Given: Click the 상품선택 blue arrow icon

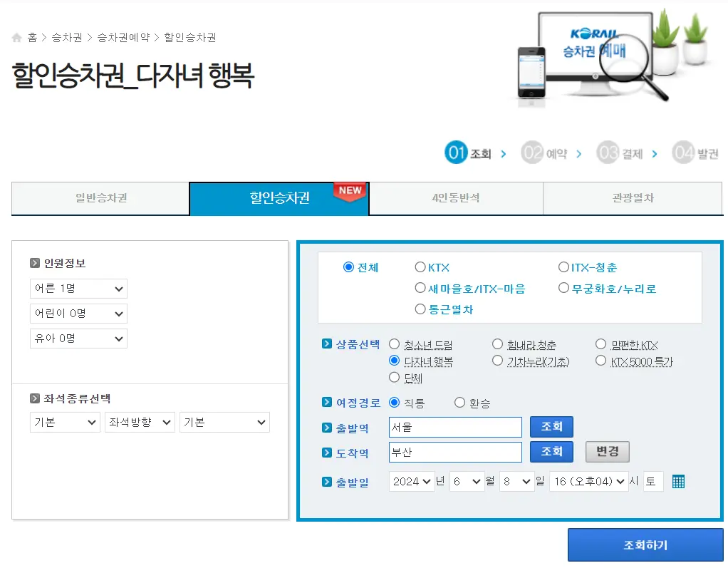Looking at the screenshot, I should pos(327,344).
